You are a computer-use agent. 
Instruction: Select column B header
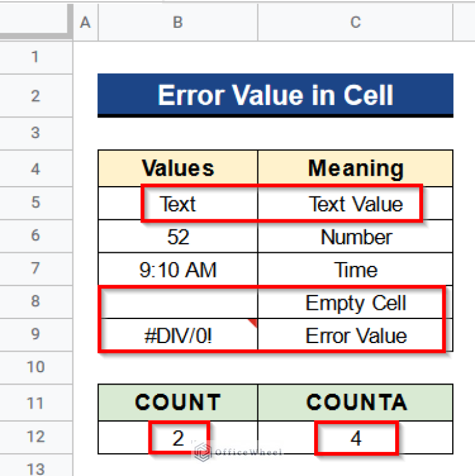point(178,22)
